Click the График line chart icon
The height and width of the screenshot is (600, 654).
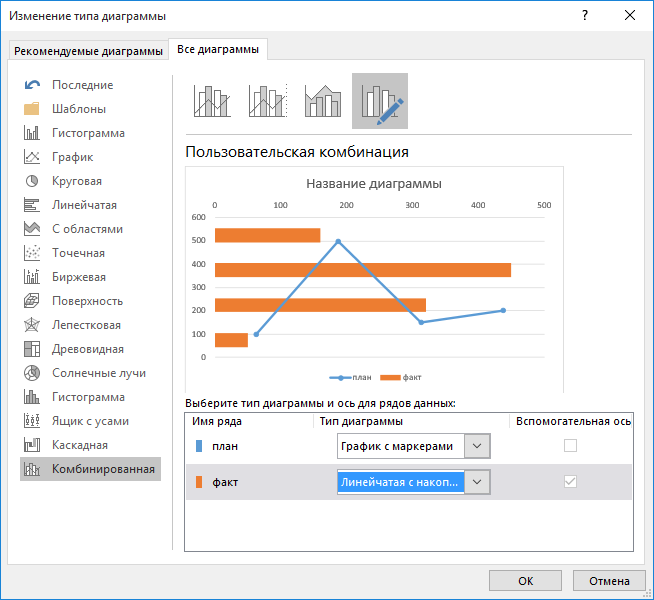pyautogui.click(x=32, y=157)
